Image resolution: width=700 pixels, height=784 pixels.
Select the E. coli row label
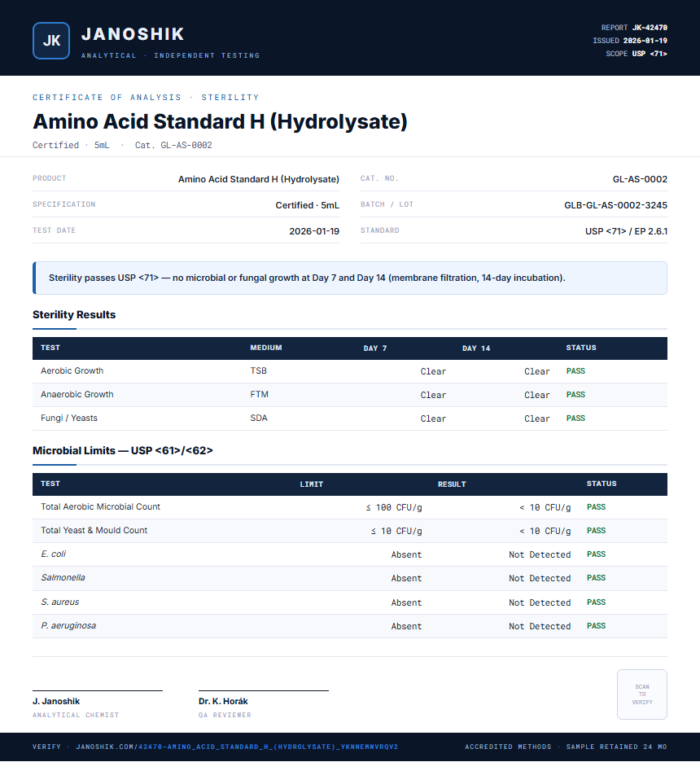53,554
